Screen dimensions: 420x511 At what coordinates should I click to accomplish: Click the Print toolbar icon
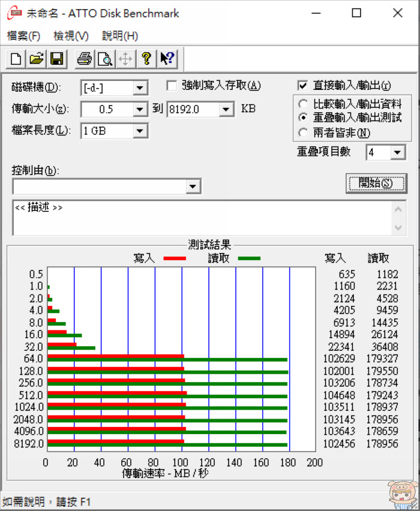[85, 59]
